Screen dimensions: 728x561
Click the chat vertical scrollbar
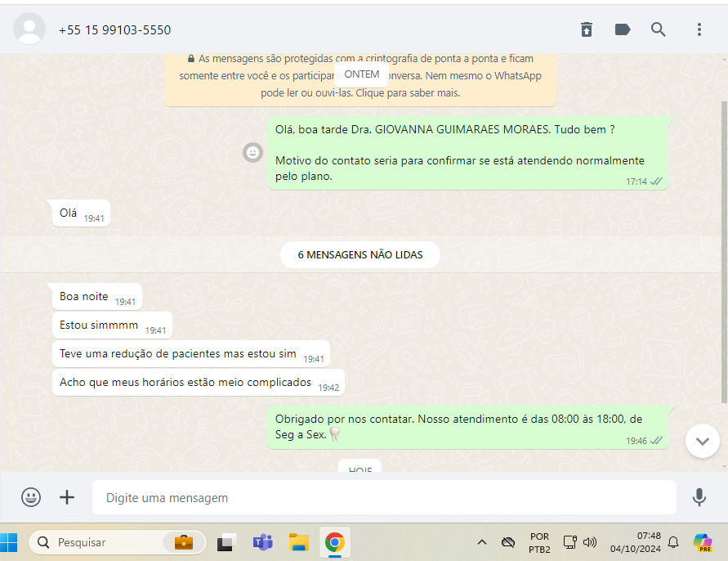click(x=724, y=251)
